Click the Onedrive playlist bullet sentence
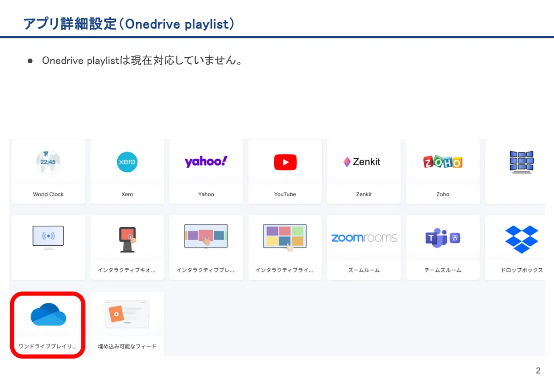 tap(142, 60)
